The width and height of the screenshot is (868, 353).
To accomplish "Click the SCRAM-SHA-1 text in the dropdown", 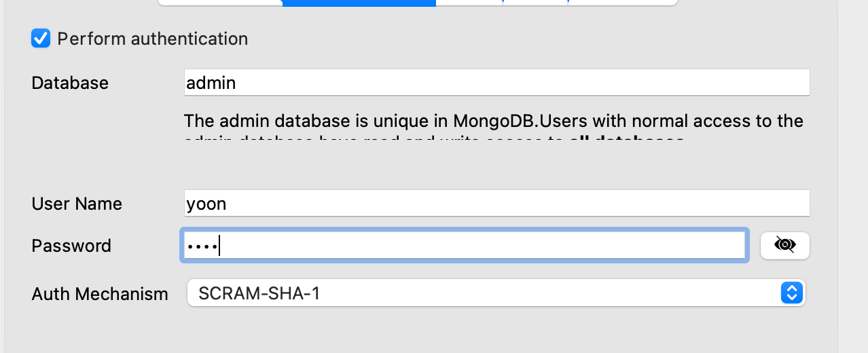I will point(258,293).
